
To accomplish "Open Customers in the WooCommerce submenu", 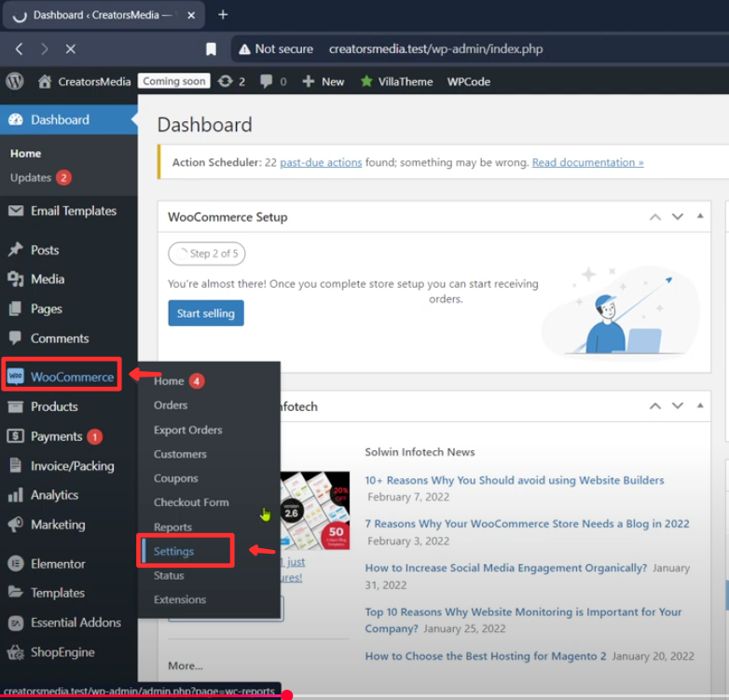I will (x=180, y=454).
